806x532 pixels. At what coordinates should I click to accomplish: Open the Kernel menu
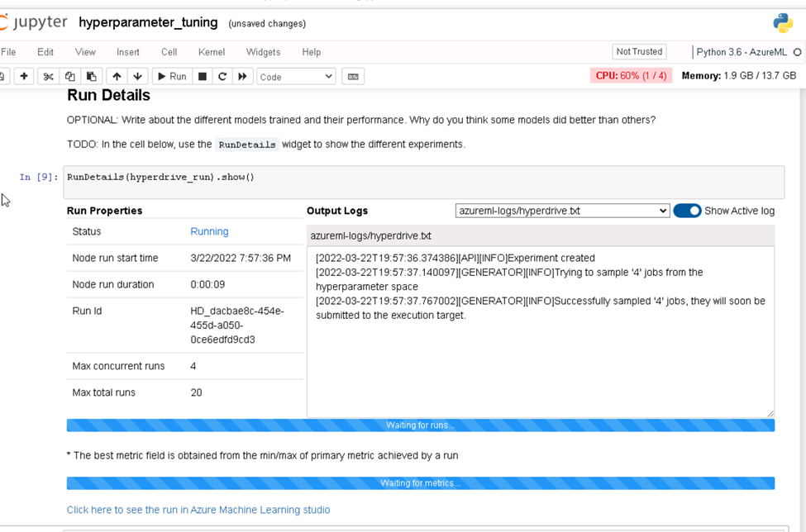212,52
